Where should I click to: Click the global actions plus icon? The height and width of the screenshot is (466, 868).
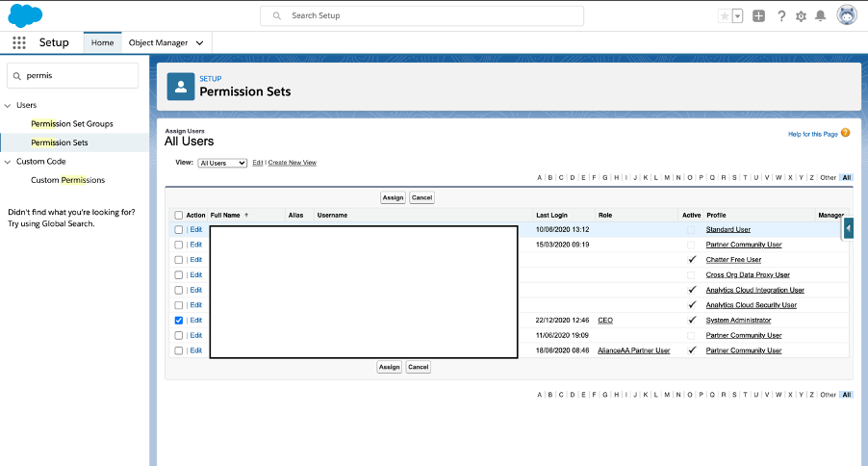coord(758,16)
